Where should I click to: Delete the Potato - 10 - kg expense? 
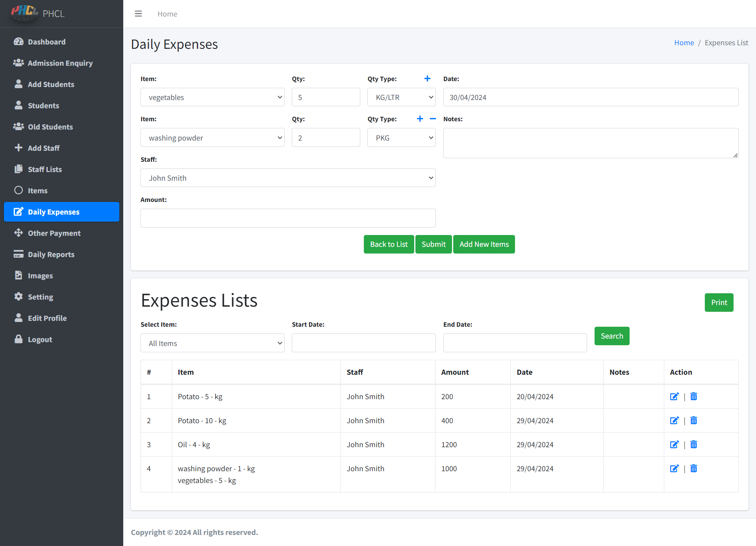(x=694, y=420)
